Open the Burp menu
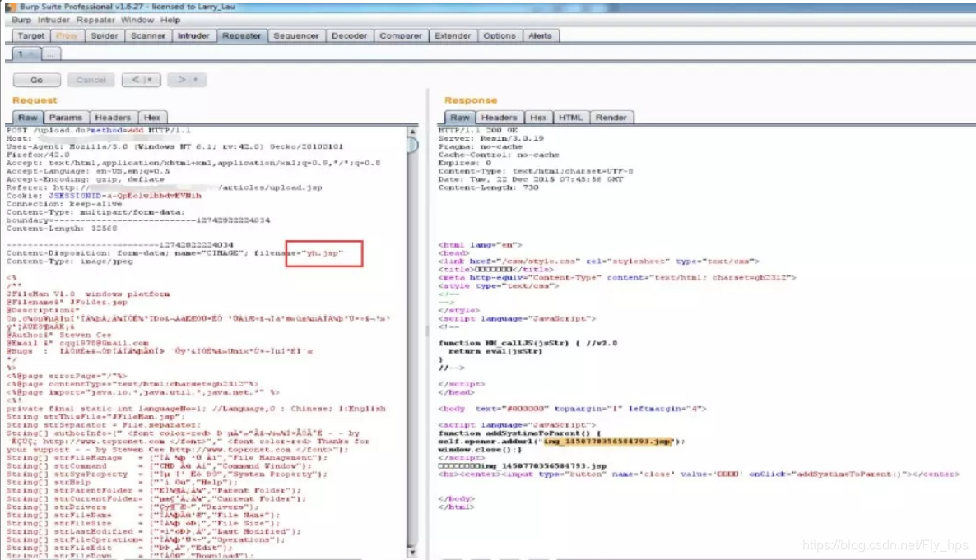This screenshot has width=976, height=560. click(21, 20)
